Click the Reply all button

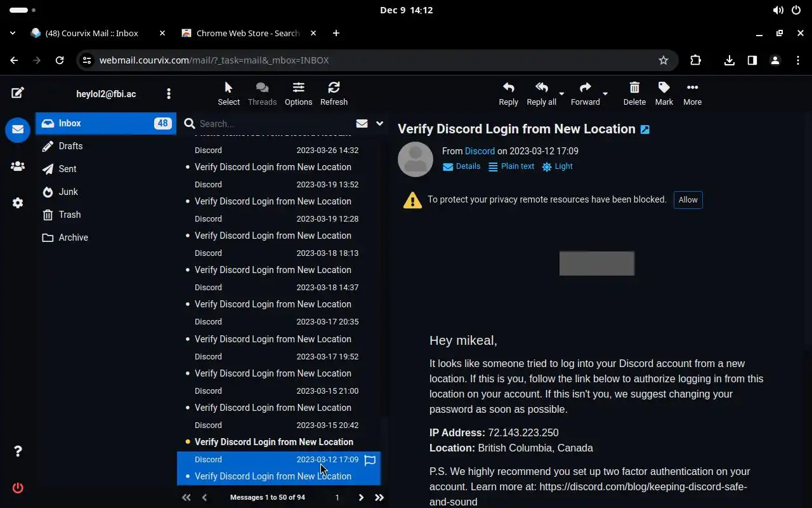point(541,93)
